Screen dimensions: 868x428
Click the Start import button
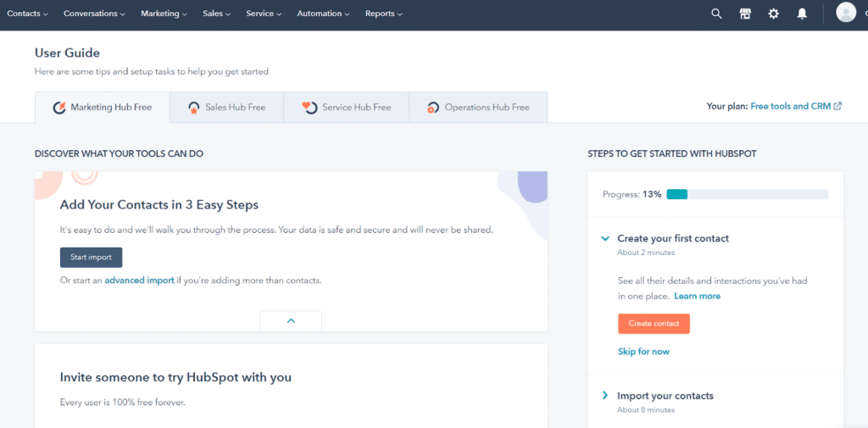pos(91,258)
